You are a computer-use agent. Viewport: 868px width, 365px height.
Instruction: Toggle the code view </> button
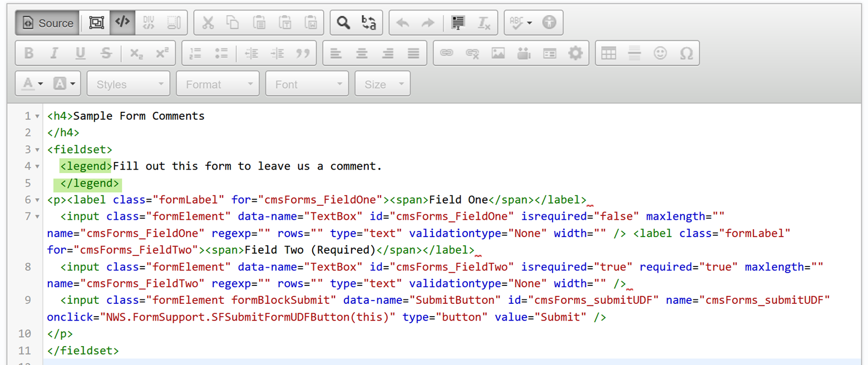[x=122, y=23]
